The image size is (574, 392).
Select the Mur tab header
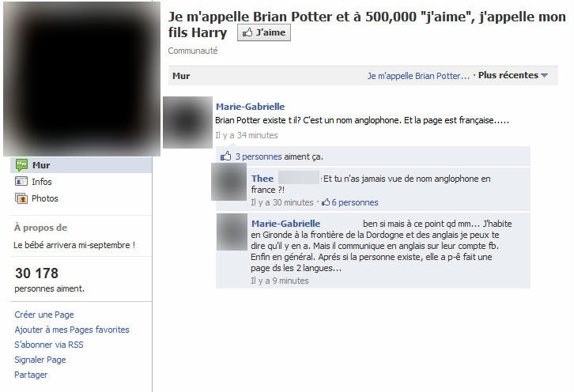[181, 76]
